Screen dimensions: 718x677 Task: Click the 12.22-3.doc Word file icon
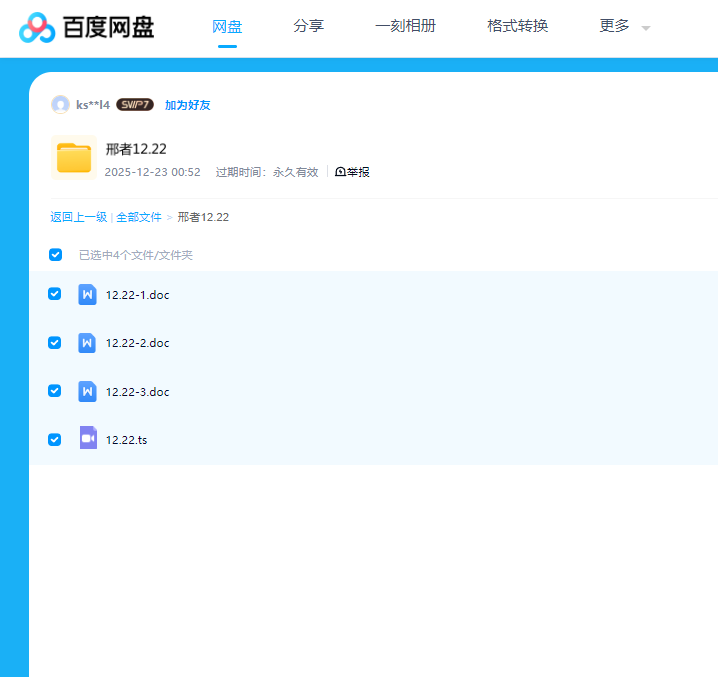(x=87, y=391)
